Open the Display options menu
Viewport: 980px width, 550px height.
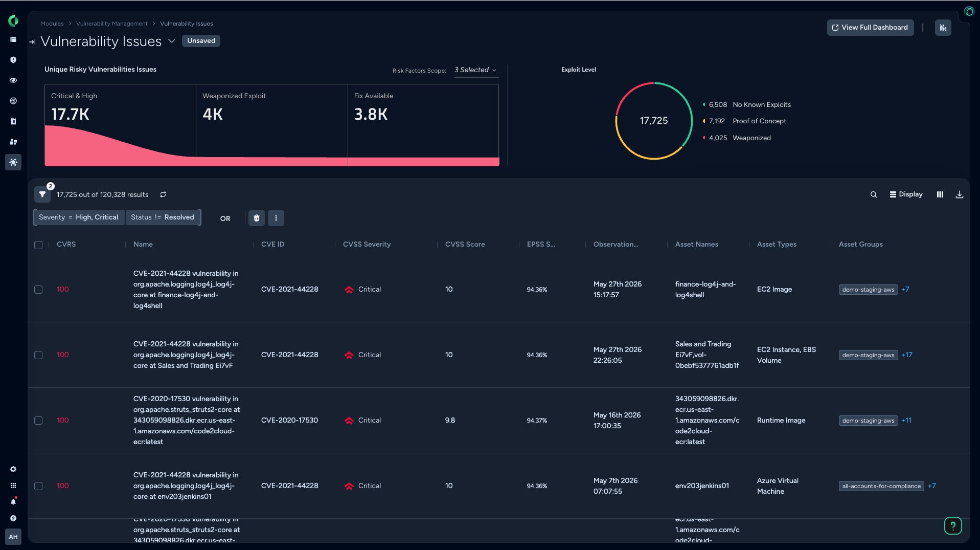coord(906,194)
